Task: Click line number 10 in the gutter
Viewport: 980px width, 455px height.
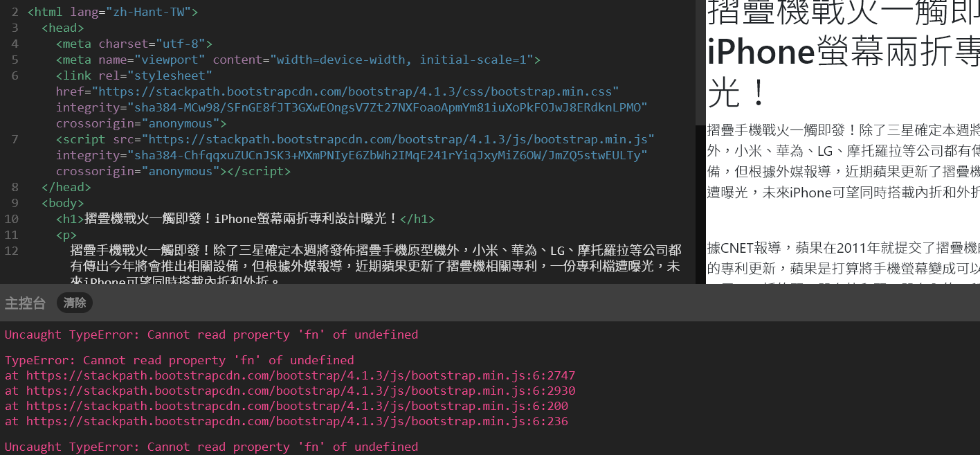Action: 12,219
